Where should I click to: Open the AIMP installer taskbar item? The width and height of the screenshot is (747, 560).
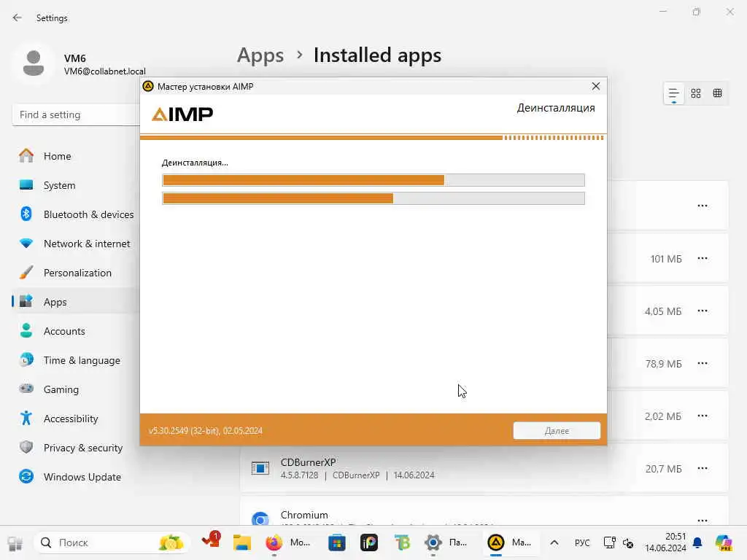[510, 542]
